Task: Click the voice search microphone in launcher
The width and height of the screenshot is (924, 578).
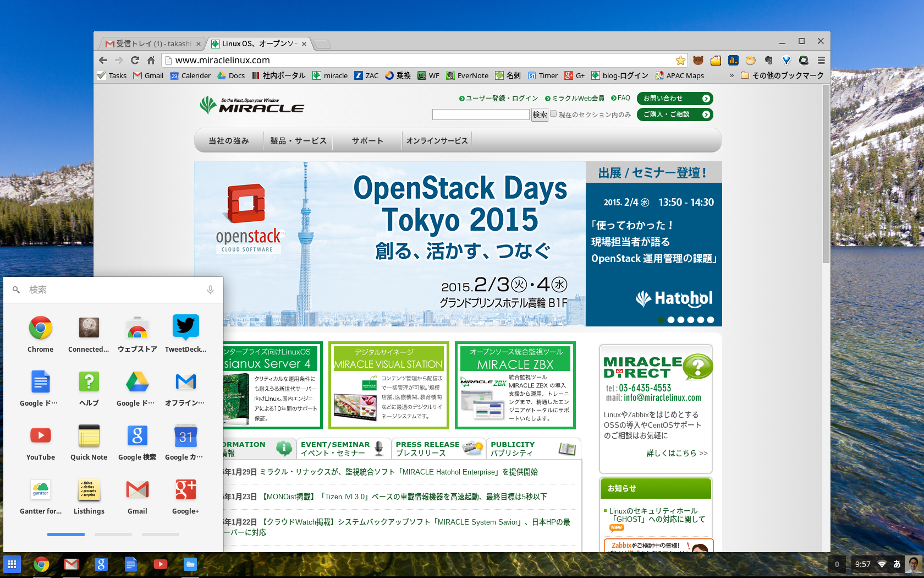Action: pyautogui.click(x=210, y=290)
